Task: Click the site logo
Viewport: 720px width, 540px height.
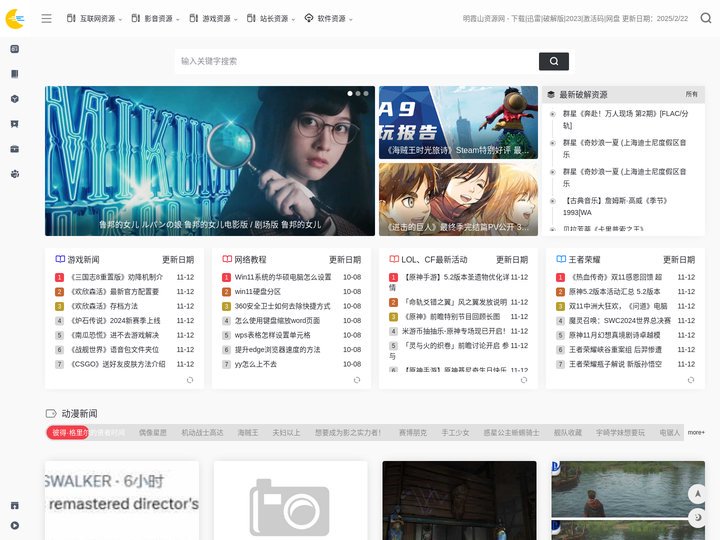Action: tap(15, 18)
